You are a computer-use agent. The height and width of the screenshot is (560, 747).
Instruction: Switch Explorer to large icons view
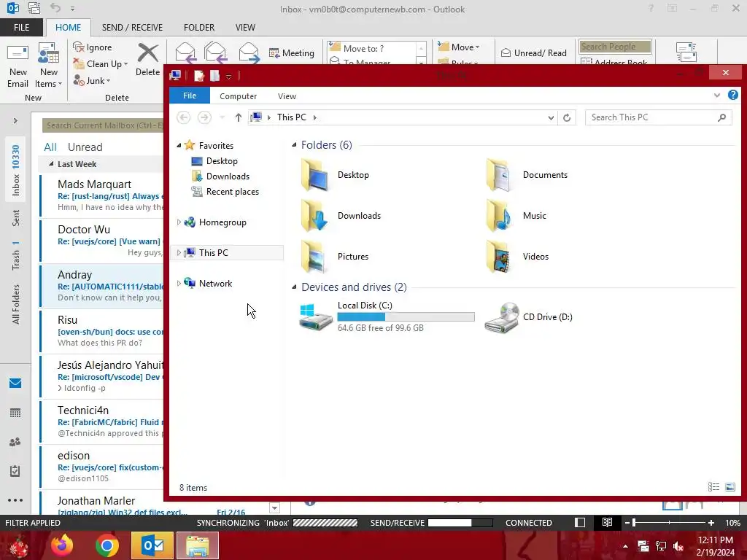coord(729,486)
